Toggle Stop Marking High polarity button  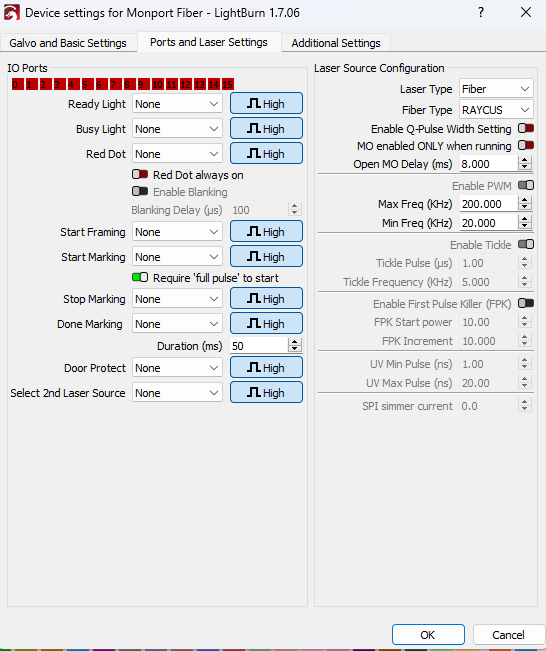click(266, 299)
